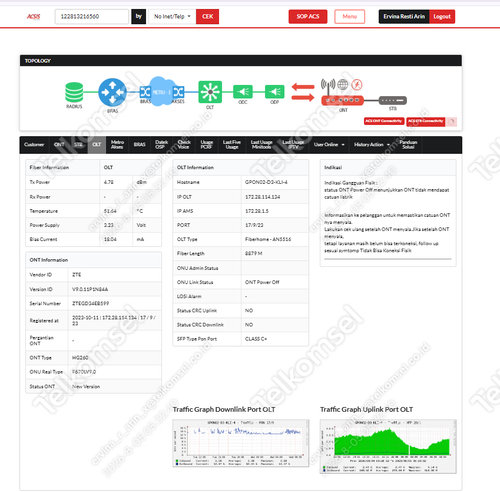The width and height of the screenshot is (500, 492).
Task: Select the OLT tab
Action: pos(97,145)
